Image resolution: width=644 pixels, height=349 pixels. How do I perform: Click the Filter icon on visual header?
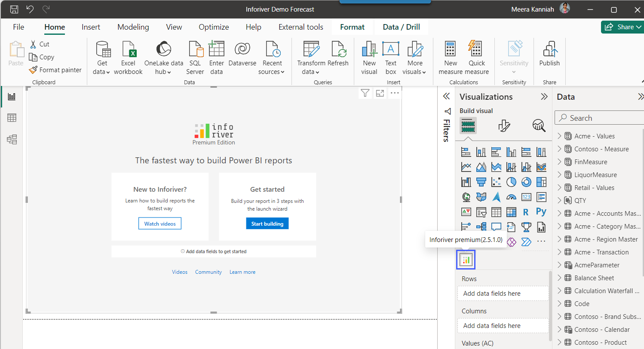[x=365, y=93]
